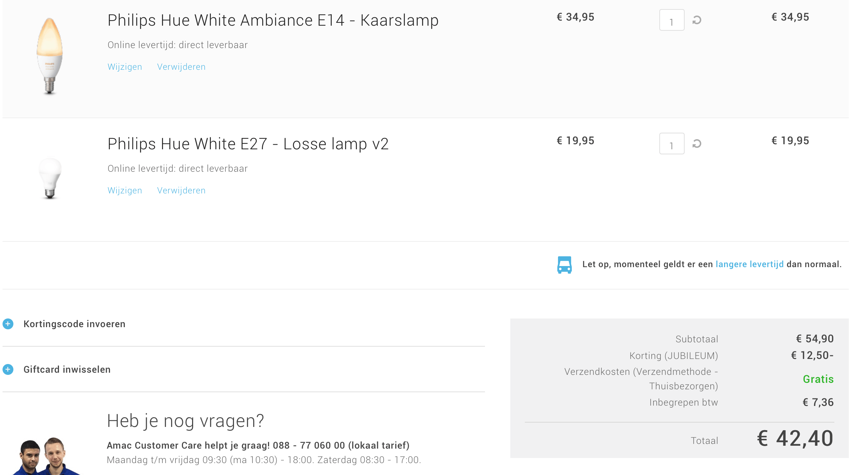868x475 pixels.
Task: Remove the E14 Kaarslamp via Verwijderen
Action: [x=181, y=67]
